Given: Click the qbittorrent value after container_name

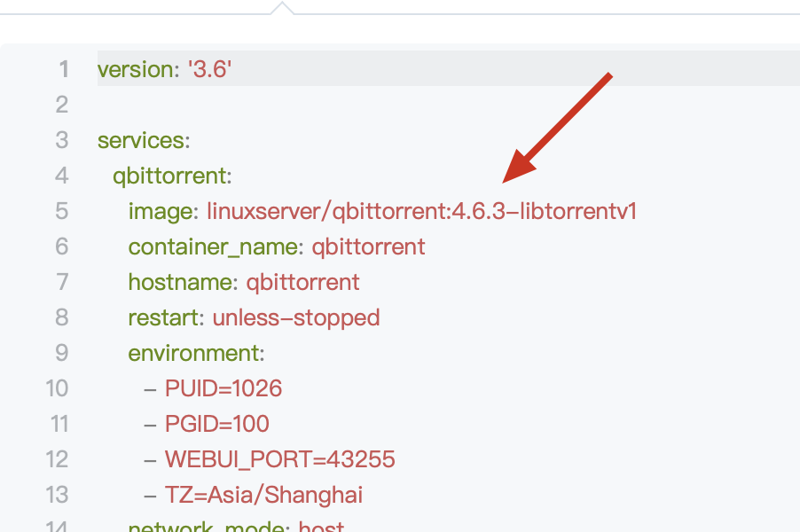Looking at the screenshot, I should click(368, 247).
